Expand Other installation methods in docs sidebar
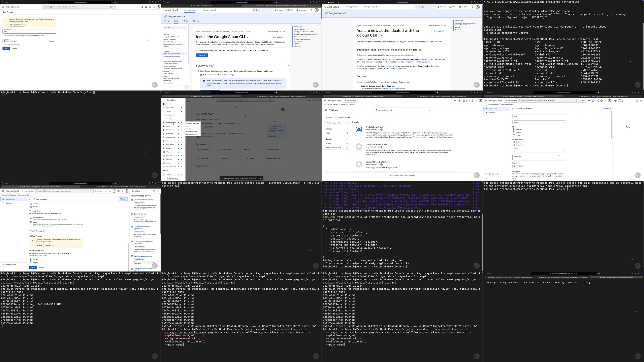This screenshot has width=644, height=362. [x=162, y=56]
